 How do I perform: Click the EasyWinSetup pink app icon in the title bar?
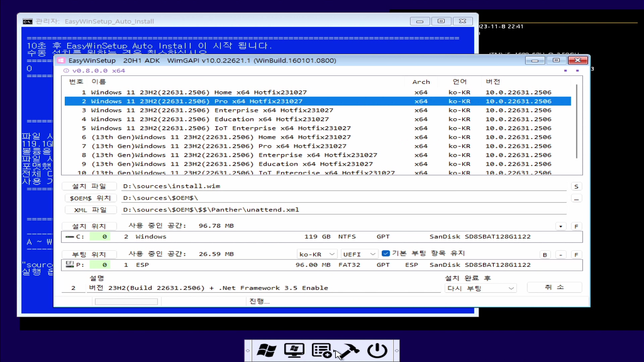tap(61, 61)
